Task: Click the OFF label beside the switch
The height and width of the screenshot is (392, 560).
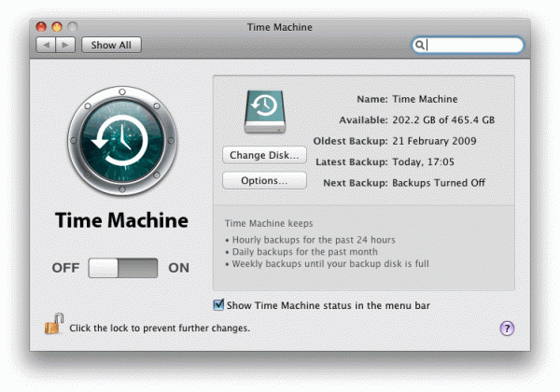Action: click(x=65, y=268)
